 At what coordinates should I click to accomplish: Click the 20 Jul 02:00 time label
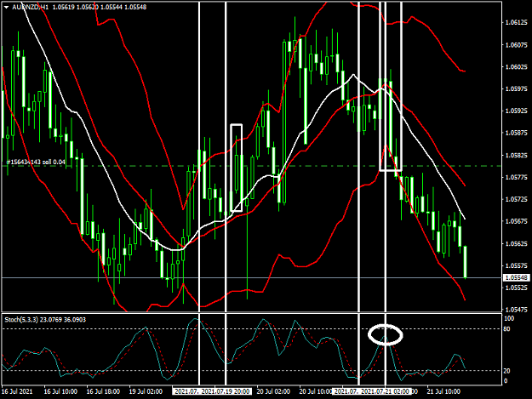coord(273,391)
